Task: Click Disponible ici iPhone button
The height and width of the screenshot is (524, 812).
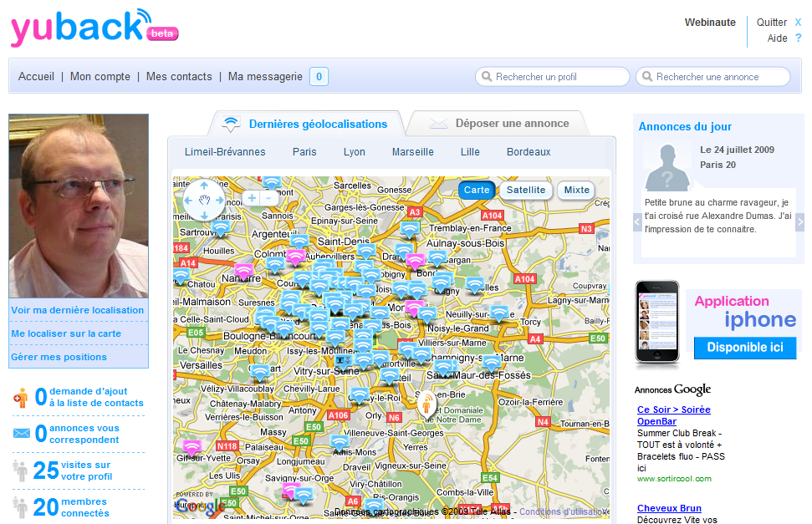Action: tap(745, 348)
